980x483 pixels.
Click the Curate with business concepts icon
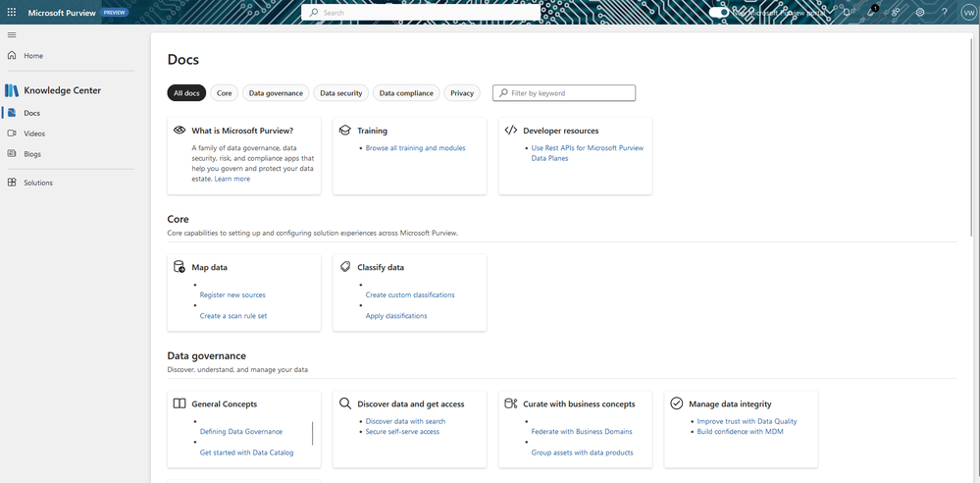511,403
